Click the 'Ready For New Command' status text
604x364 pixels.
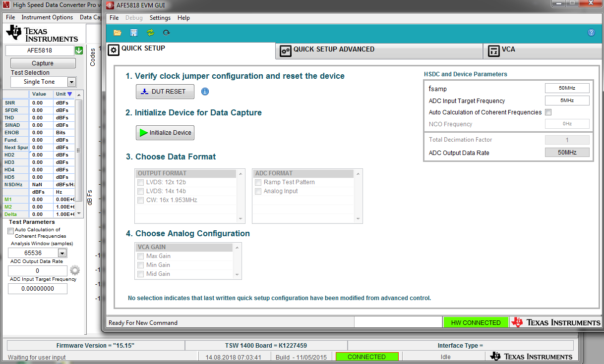pos(143,323)
